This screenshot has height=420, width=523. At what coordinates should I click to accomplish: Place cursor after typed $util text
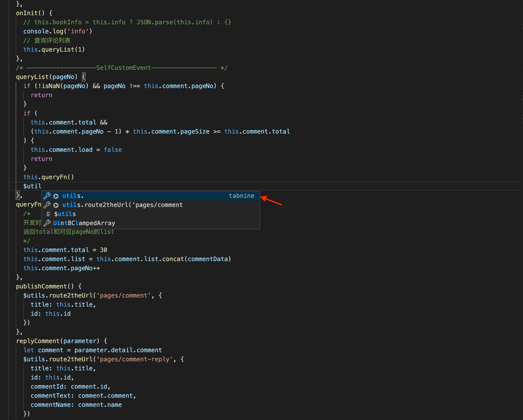coord(42,186)
